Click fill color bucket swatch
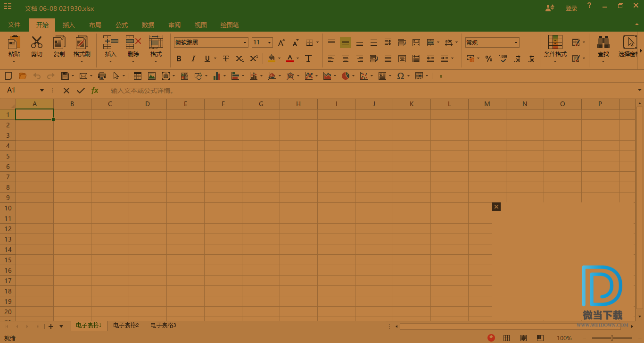Image resolution: width=644 pixels, height=343 pixels. click(x=272, y=59)
